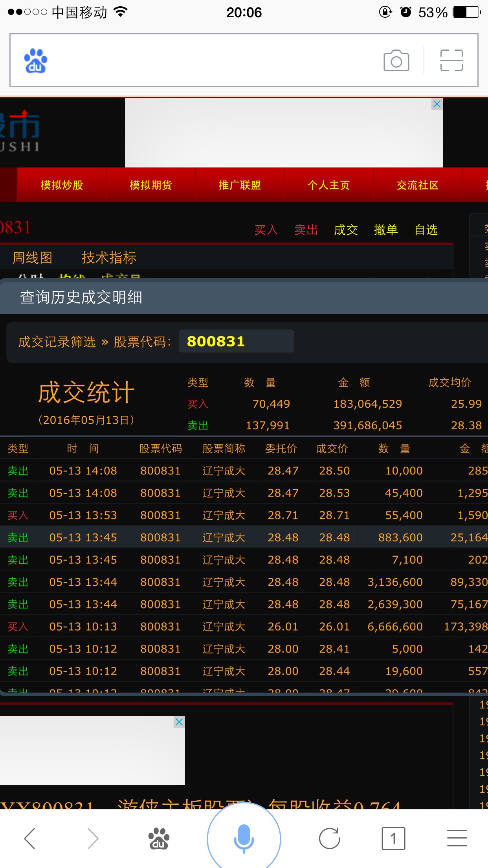Screen dimensions: 488x868
Task: Click the 买入 link
Action: tap(266, 230)
